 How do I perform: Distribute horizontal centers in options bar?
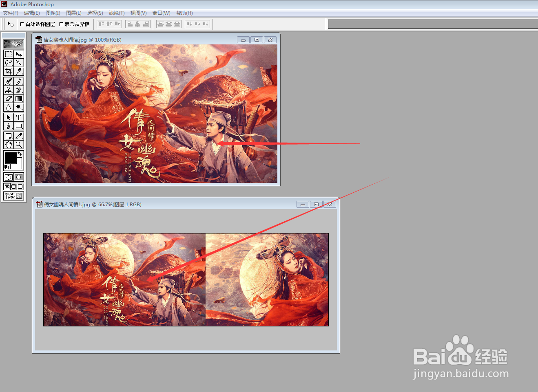[x=197, y=24]
